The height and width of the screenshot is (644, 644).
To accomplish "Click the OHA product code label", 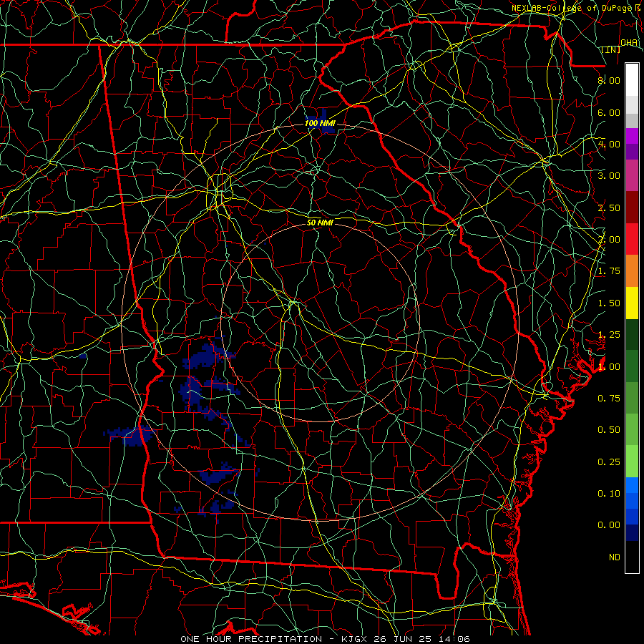I will tap(629, 43).
